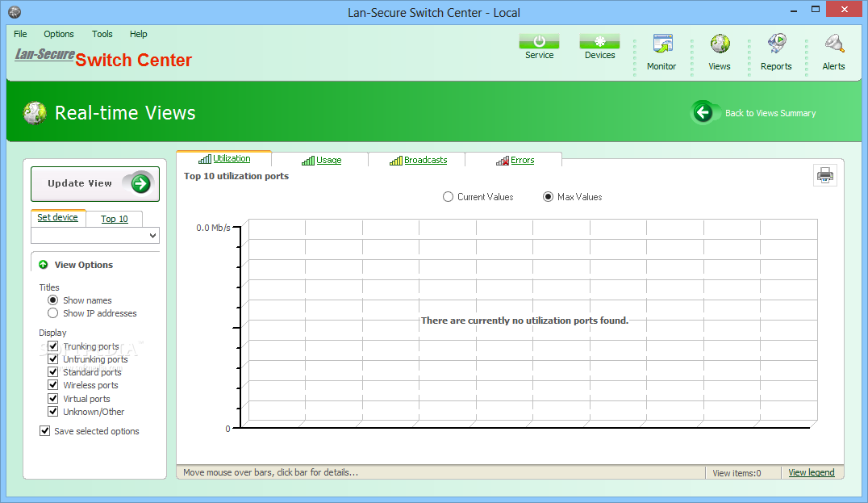Select Show IP addresses radio button
Viewport: 868px width, 503px height.
coord(52,313)
